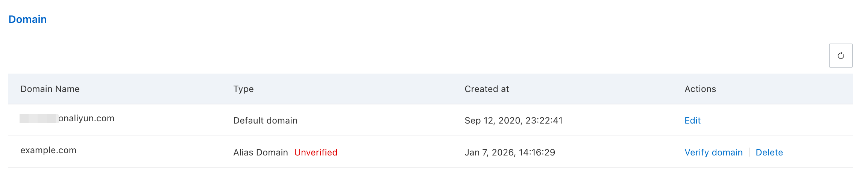This screenshot has height=181, width=868.
Task: Click the Domain Name column header
Action: pyautogui.click(x=50, y=89)
